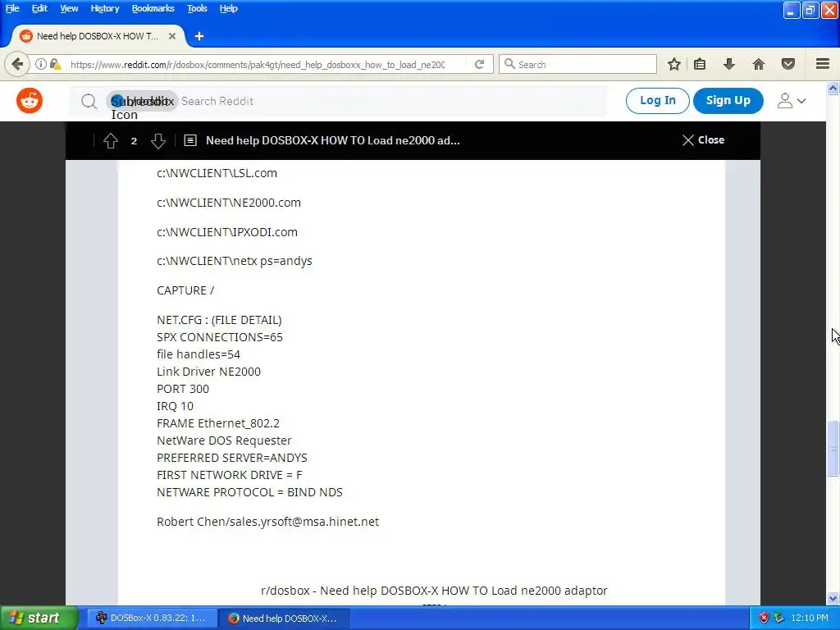Click text 'file handles=54'
Screen dimensions: 840x630
(x=199, y=354)
